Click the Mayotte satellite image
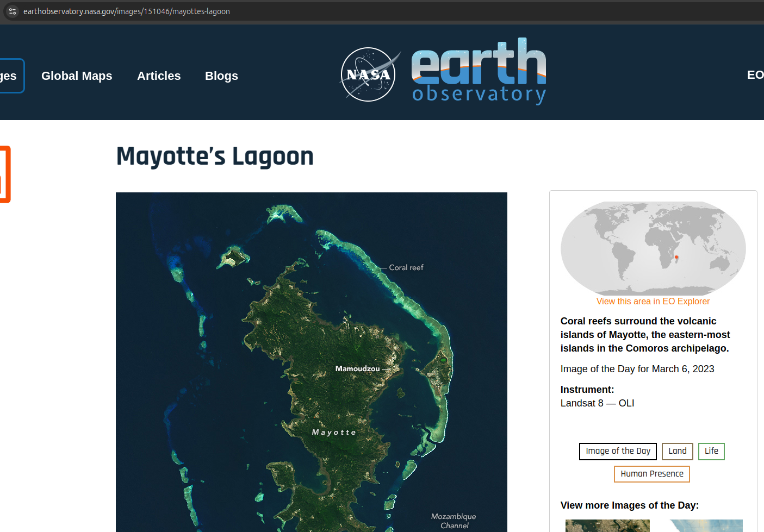Image resolution: width=764 pixels, height=532 pixels. pos(311,361)
